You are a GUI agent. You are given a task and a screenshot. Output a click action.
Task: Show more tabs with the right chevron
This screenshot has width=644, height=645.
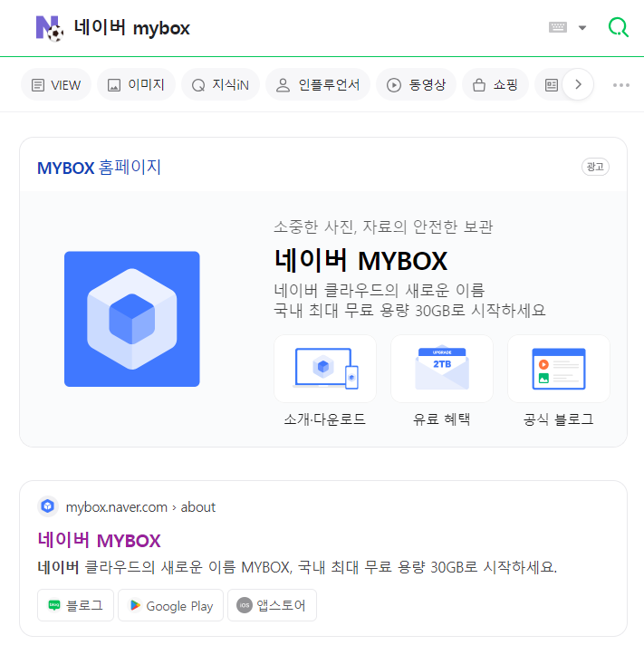pyautogui.click(x=578, y=85)
